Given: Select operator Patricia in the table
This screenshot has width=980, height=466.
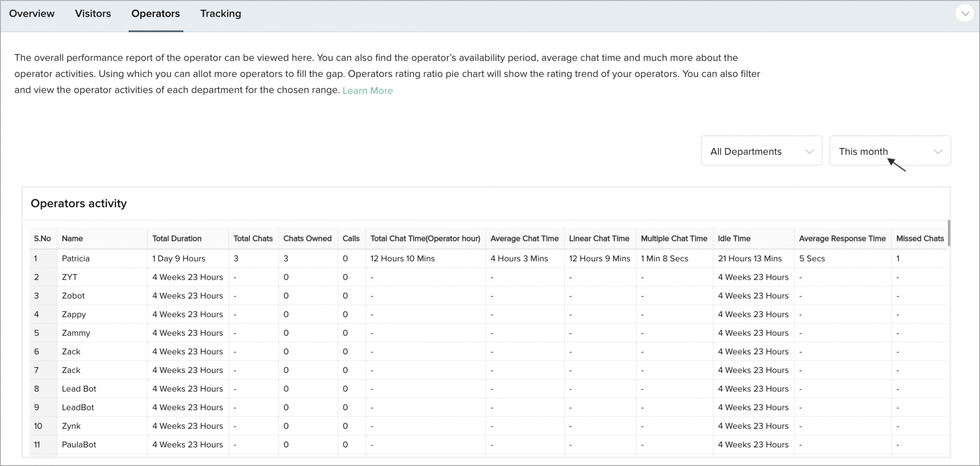Looking at the screenshot, I should pos(76,259).
